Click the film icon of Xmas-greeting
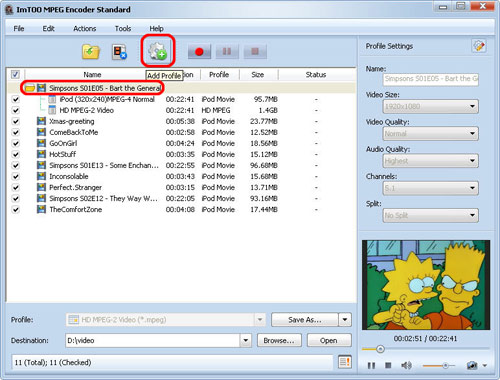 (41, 121)
